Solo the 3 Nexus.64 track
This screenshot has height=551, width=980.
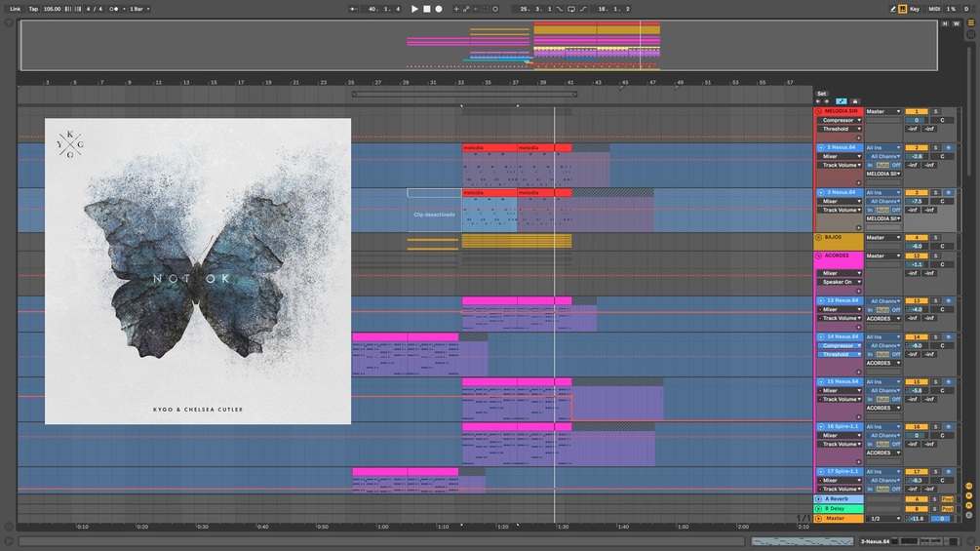[935, 192]
